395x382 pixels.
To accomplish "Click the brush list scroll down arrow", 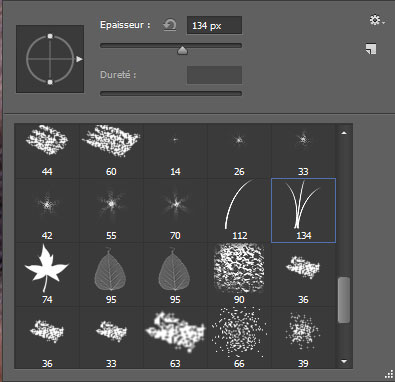I will click(344, 361).
